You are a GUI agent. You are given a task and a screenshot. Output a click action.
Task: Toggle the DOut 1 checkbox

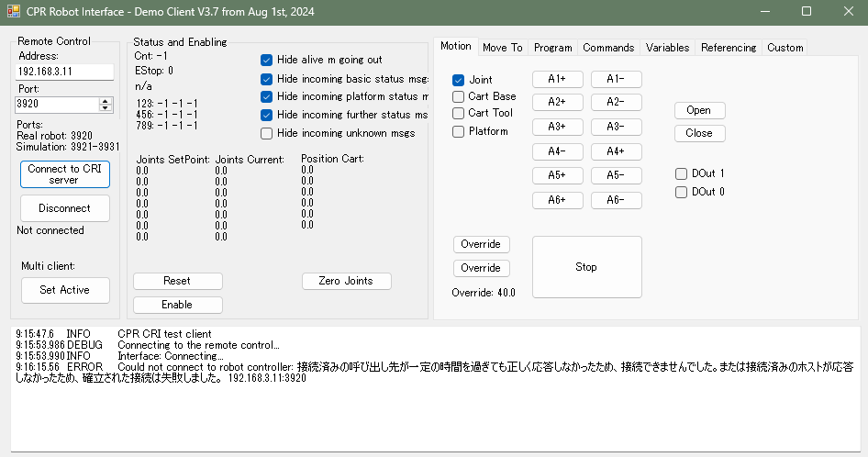click(682, 173)
